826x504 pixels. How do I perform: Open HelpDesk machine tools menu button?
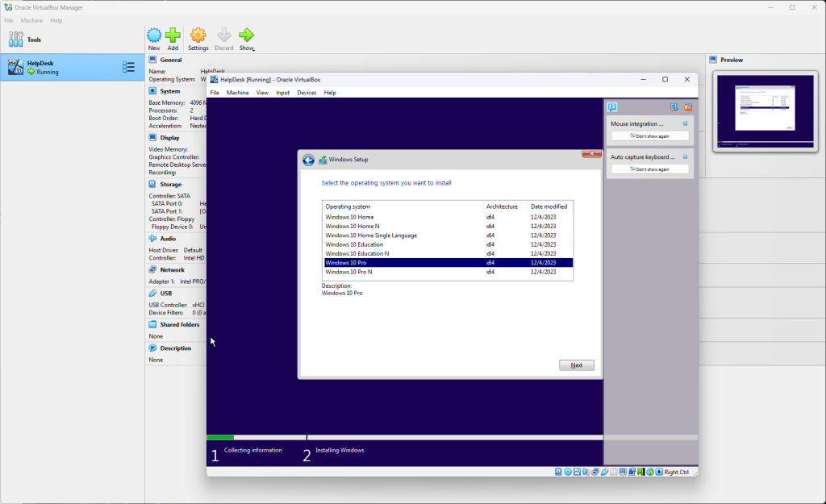click(x=128, y=67)
